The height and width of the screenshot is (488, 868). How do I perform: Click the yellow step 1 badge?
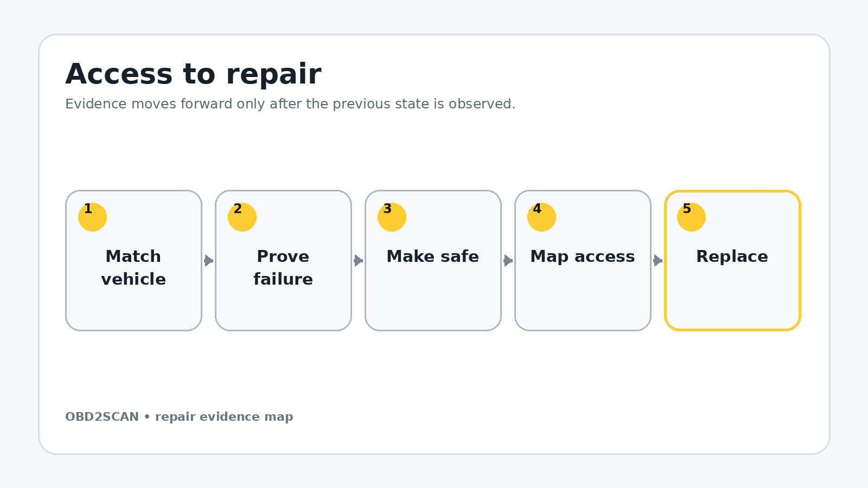pyautogui.click(x=92, y=217)
